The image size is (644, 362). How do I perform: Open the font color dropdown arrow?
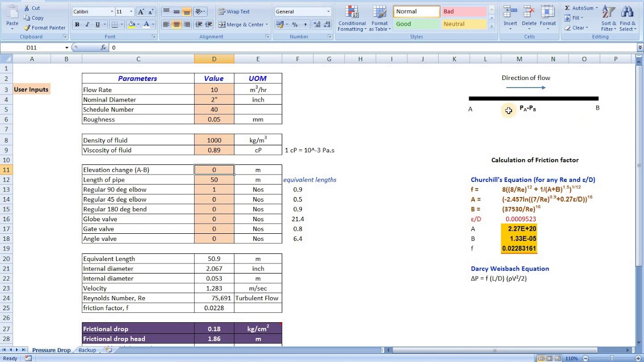point(153,24)
